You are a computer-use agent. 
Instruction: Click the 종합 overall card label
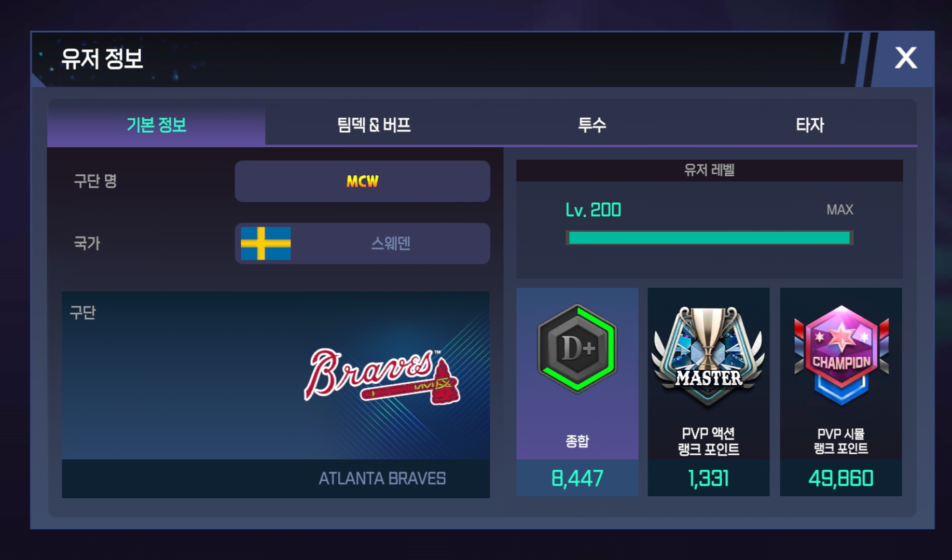click(x=577, y=441)
